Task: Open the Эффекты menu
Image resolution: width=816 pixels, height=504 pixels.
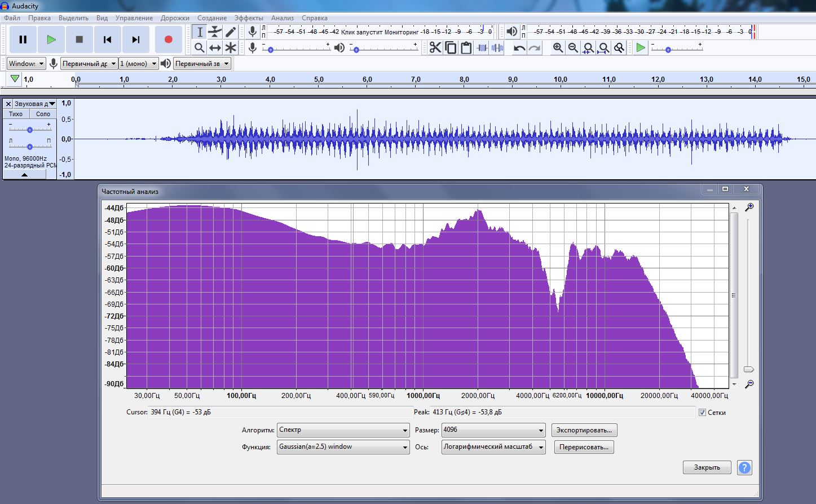Action: point(249,18)
